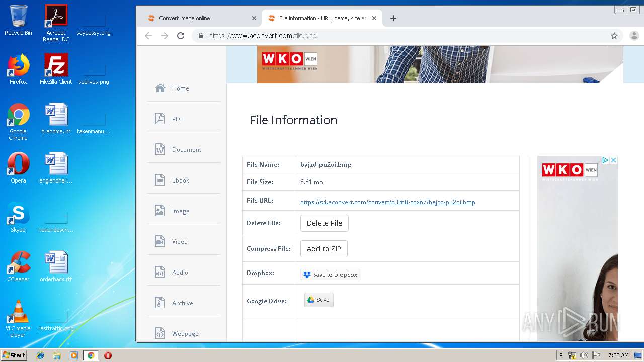Click the Delete File button
This screenshot has width=644, height=362.
click(325, 223)
